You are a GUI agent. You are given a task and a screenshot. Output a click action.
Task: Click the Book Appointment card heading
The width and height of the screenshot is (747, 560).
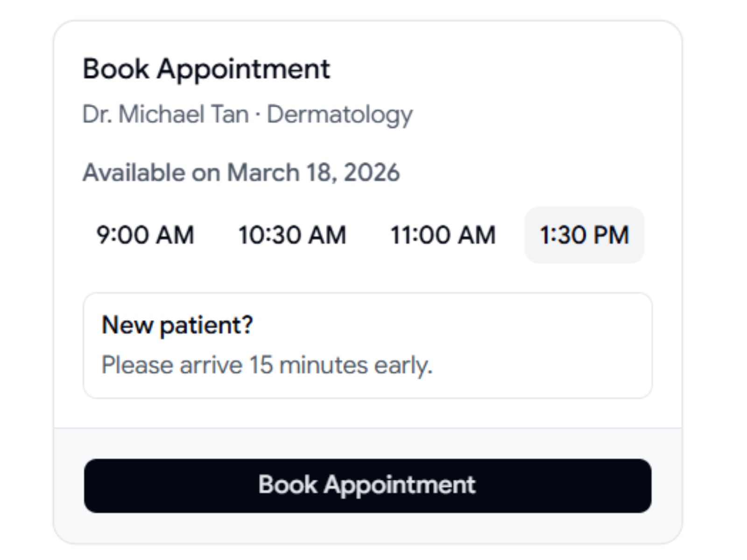pyautogui.click(x=206, y=70)
